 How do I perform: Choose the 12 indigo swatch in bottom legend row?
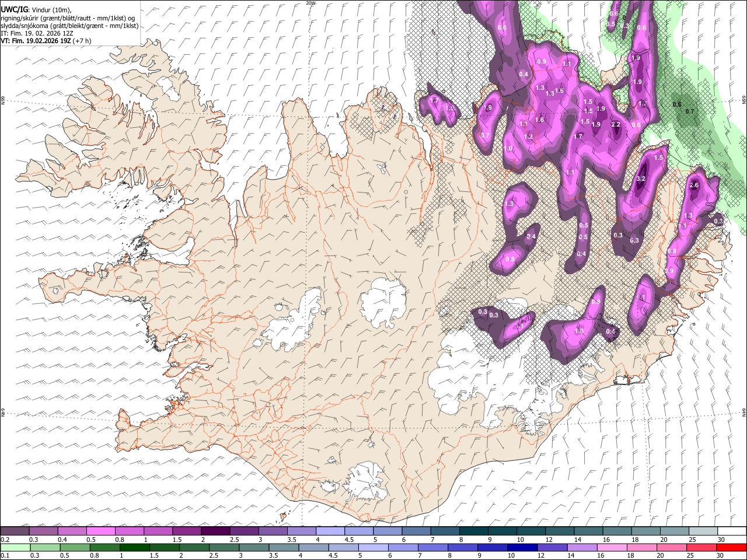click(x=551, y=548)
